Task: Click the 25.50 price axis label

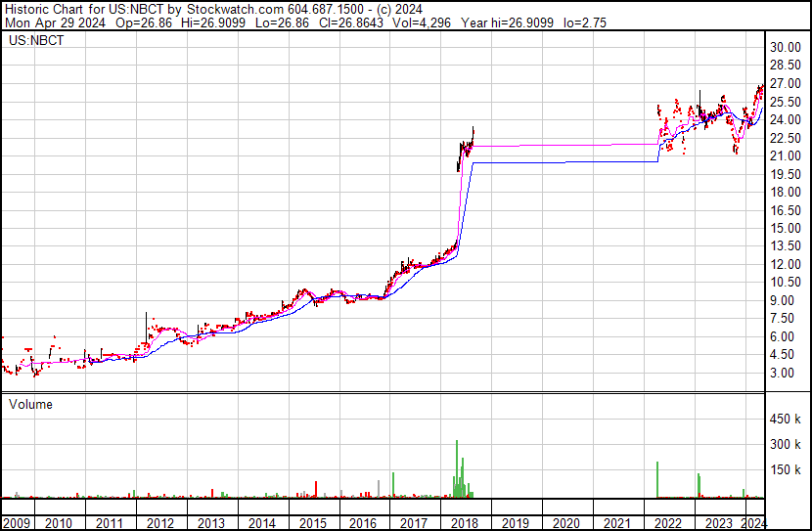Action: [x=786, y=102]
